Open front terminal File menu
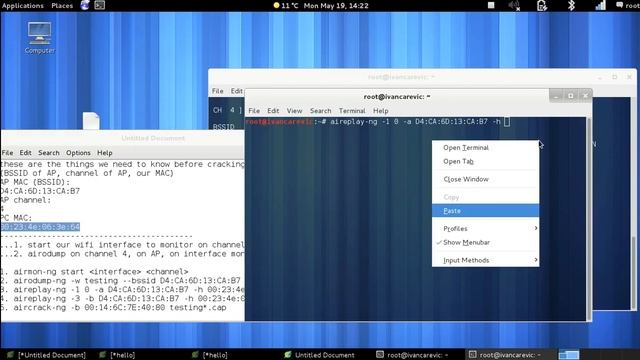Viewport: 640px width, 360px height. coord(254,111)
